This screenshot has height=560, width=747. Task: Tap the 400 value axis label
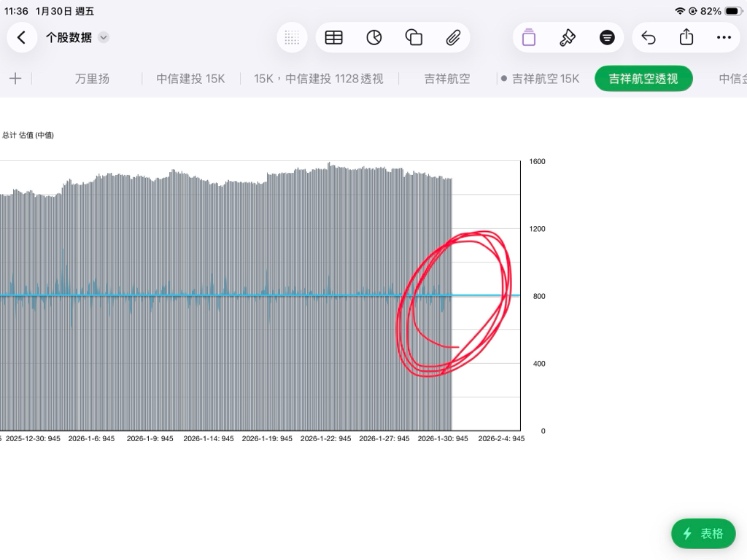click(x=539, y=364)
